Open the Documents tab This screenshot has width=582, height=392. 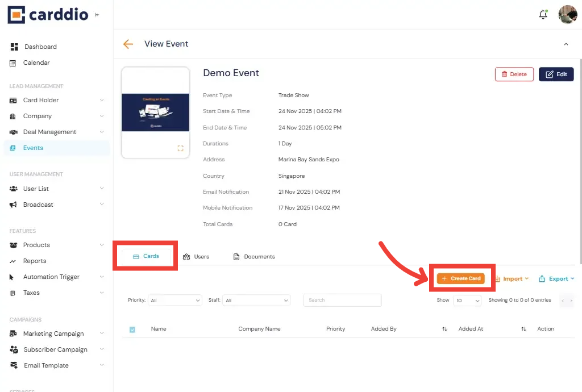coord(253,256)
